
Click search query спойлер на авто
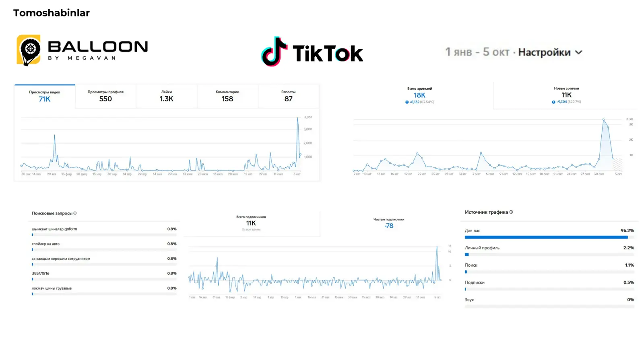pyautogui.click(x=45, y=244)
